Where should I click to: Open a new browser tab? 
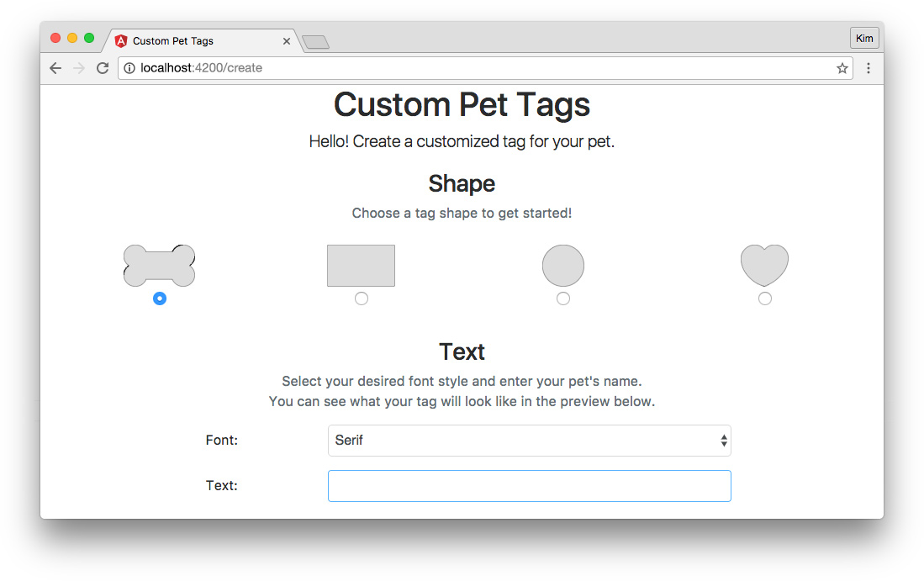coord(316,42)
